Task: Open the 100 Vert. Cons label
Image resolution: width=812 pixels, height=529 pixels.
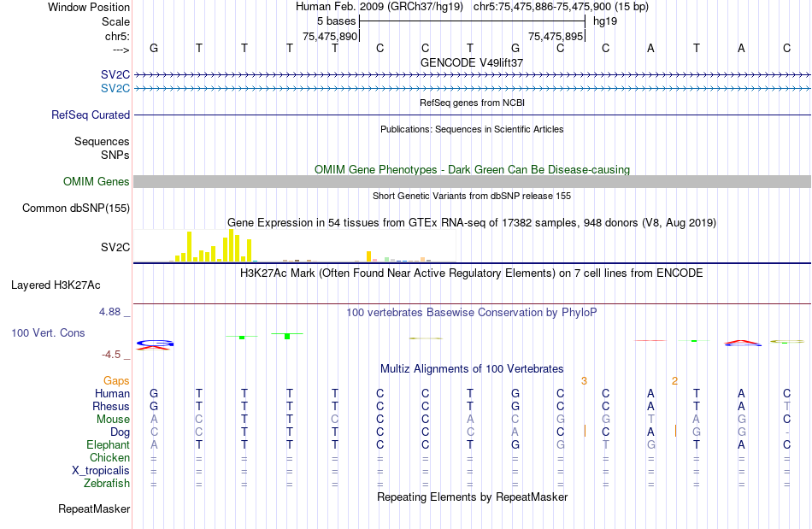Action: tap(48, 332)
